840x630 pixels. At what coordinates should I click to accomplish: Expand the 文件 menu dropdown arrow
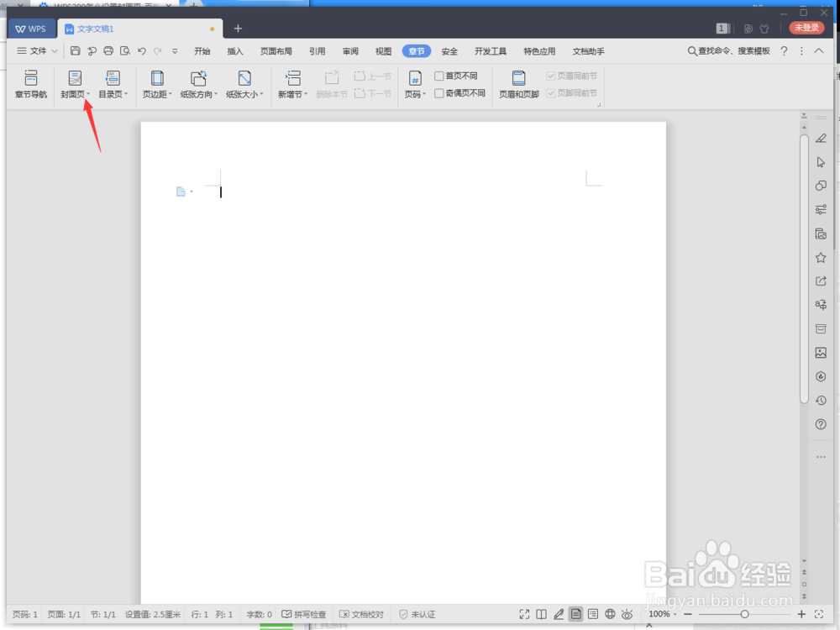54,51
